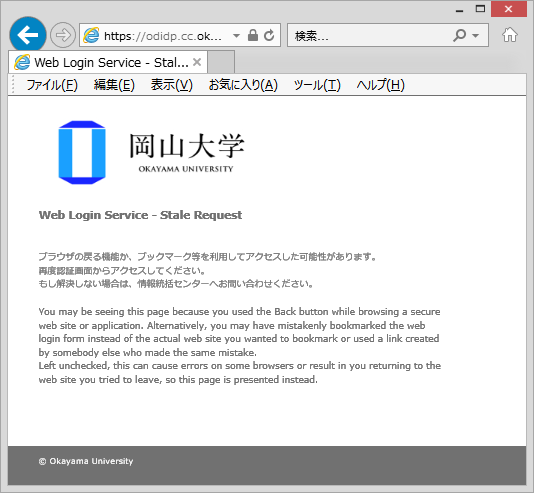Click the IE page icon in address bar
Image resolution: width=534 pixels, height=493 pixels.
(x=91, y=35)
